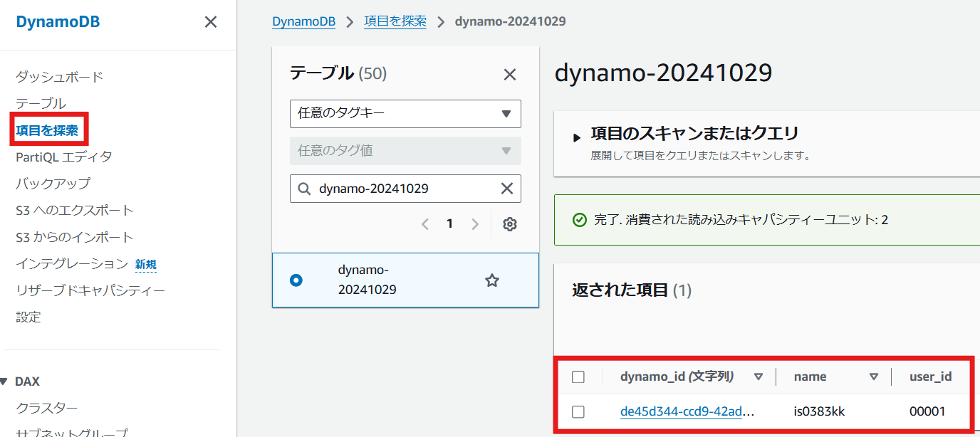Go to previous page of tables
Image resolution: width=980 pixels, height=437 pixels.
[x=425, y=224]
